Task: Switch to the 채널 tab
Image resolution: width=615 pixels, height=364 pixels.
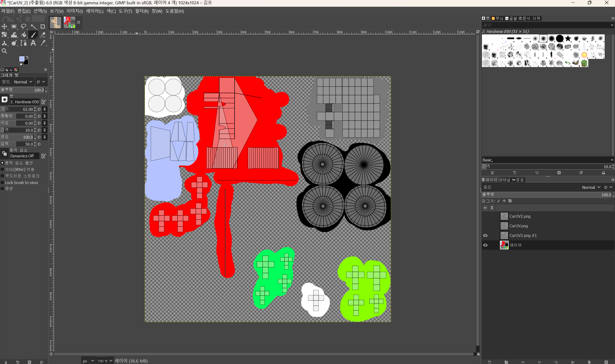Action: (505, 180)
